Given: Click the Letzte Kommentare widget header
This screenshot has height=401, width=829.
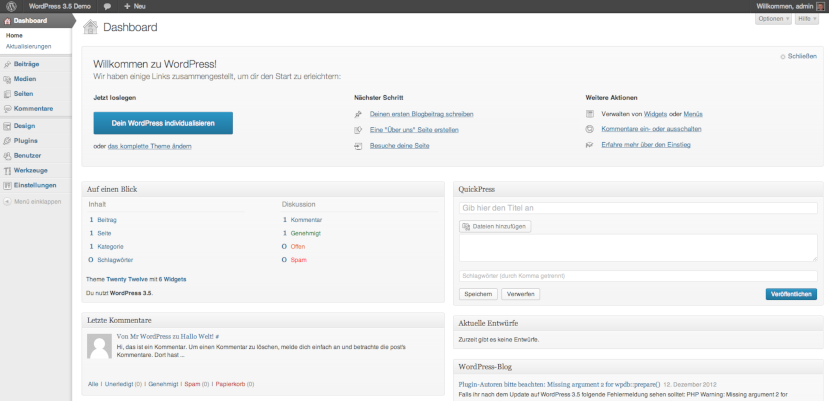Looking at the screenshot, I should [263, 320].
